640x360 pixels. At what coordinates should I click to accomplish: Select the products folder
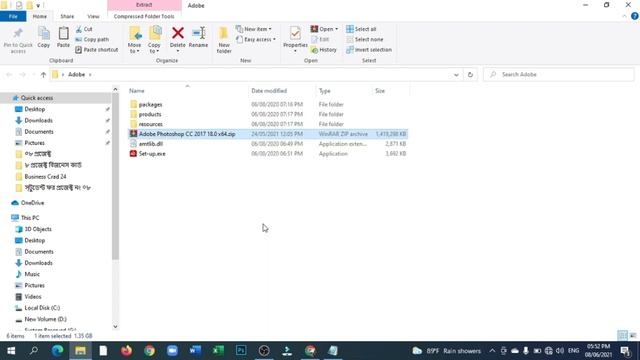point(150,114)
